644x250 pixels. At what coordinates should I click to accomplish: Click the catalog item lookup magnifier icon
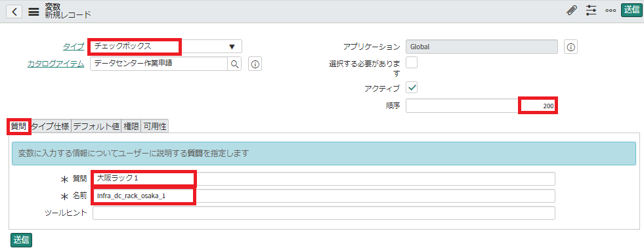coord(234,64)
